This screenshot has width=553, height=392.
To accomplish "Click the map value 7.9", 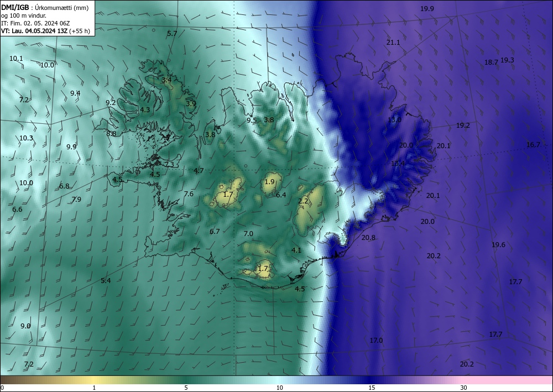I will click(x=76, y=200).
